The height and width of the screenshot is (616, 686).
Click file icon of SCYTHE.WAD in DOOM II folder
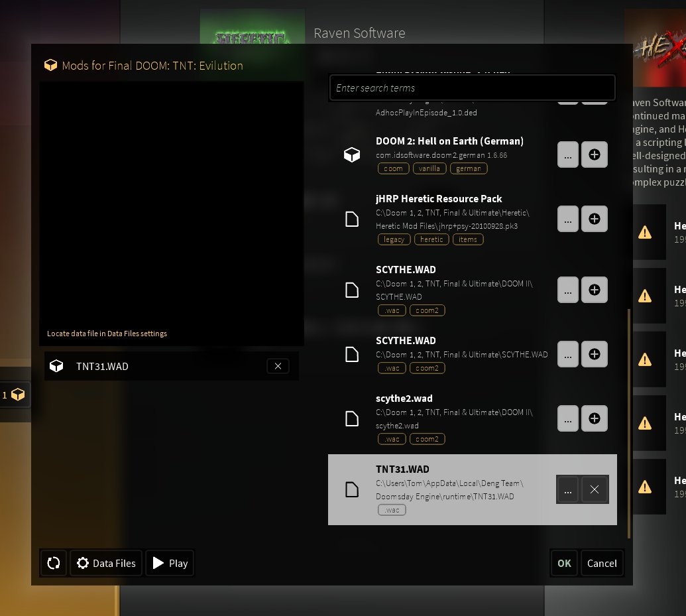(352, 290)
